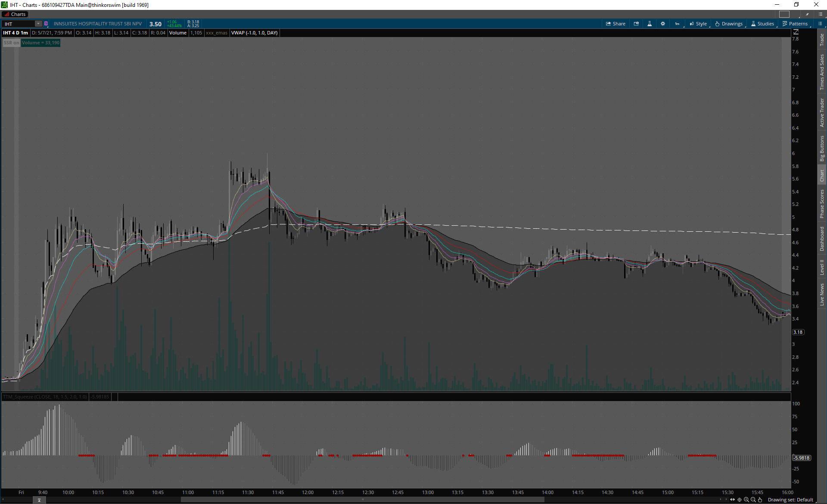Open the IHT symbol dropdown arrow
The width and height of the screenshot is (827, 504).
pos(38,24)
